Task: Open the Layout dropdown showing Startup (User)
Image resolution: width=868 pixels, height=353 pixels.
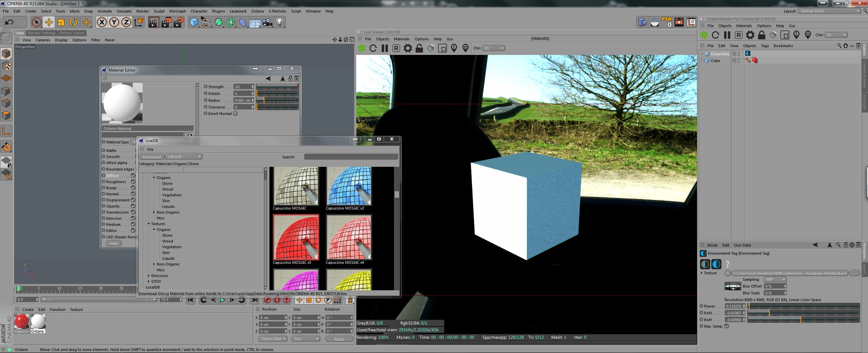Action: point(830,11)
